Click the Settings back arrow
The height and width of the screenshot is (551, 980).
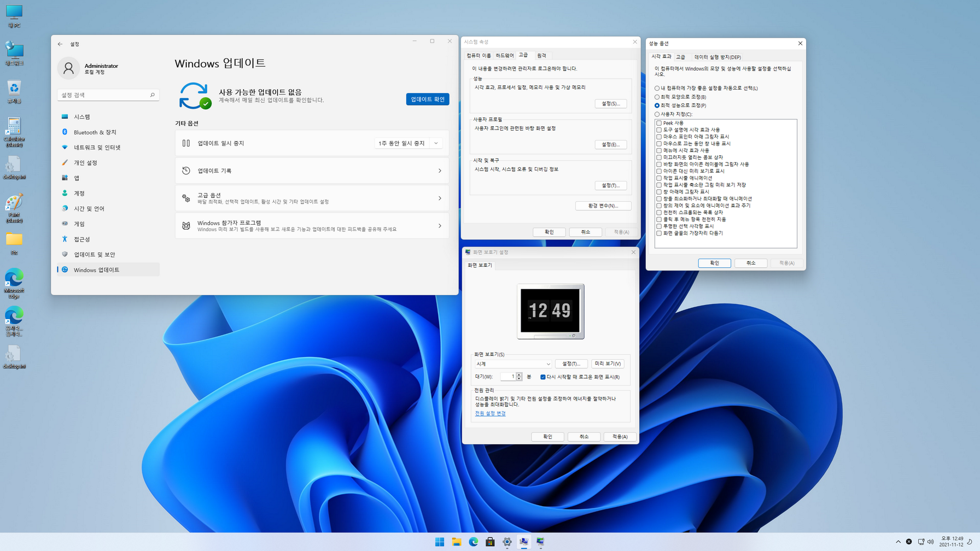(x=60, y=44)
